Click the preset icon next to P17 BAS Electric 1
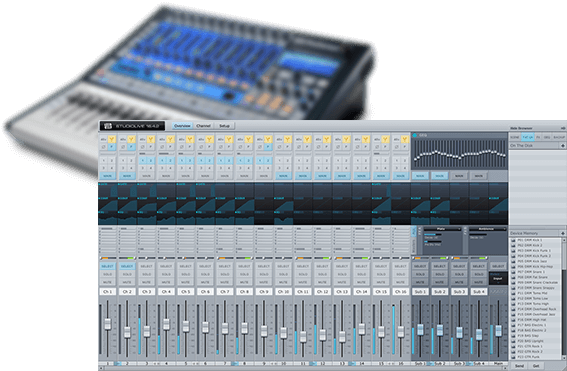The width and height of the screenshot is (567, 371). [x=513, y=325]
